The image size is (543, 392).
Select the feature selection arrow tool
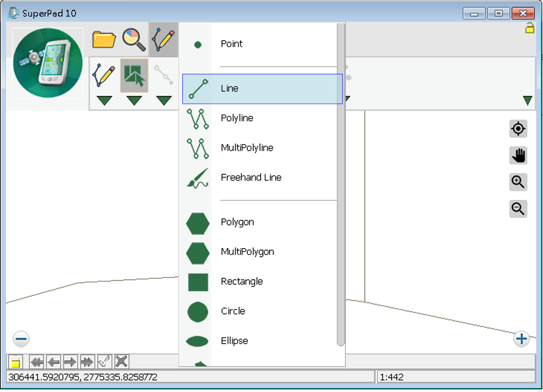(134, 76)
